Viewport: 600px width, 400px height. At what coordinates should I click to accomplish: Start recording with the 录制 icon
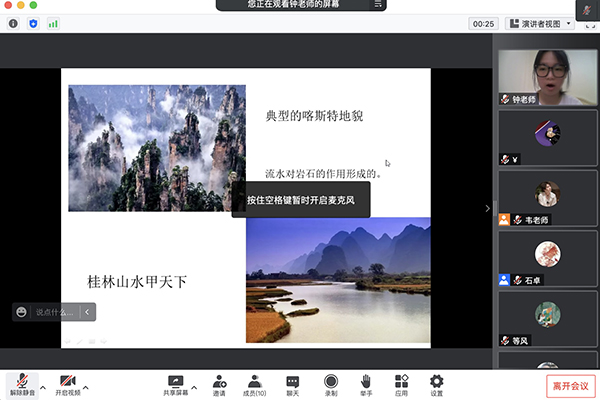(x=331, y=385)
